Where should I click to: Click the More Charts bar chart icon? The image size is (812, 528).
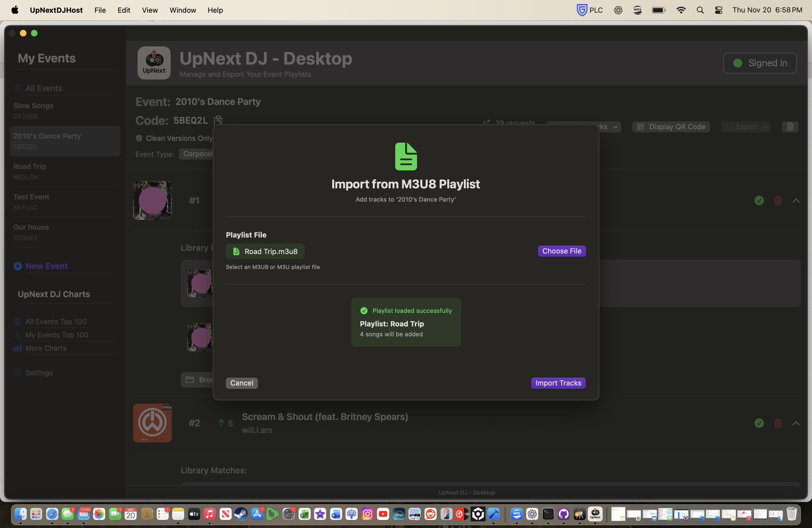coord(17,348)
